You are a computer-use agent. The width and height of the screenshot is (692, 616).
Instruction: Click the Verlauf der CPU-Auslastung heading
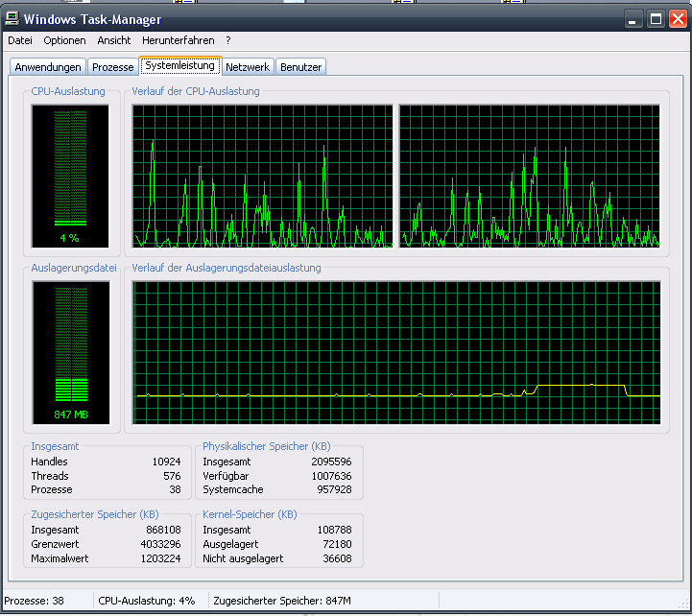click(x=196, y=91)
